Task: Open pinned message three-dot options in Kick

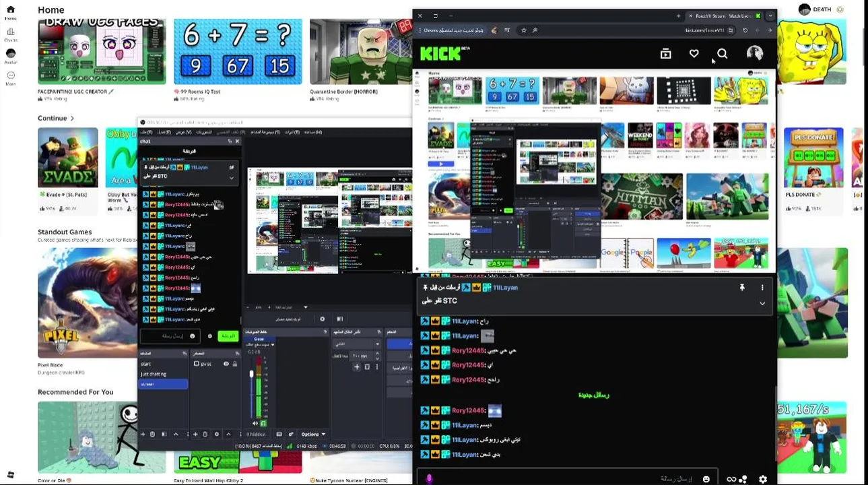Action: click(762, 288)
